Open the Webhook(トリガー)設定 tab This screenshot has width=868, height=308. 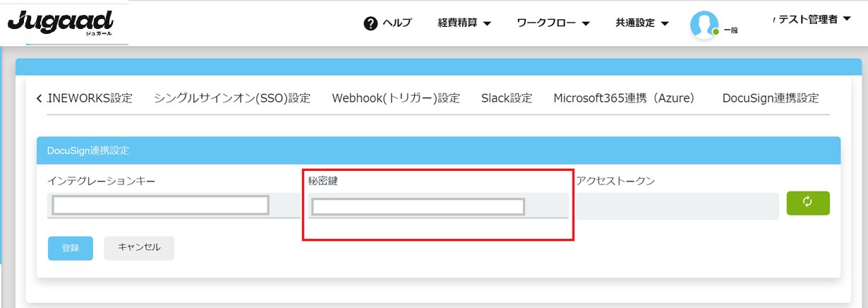point(396,98)
